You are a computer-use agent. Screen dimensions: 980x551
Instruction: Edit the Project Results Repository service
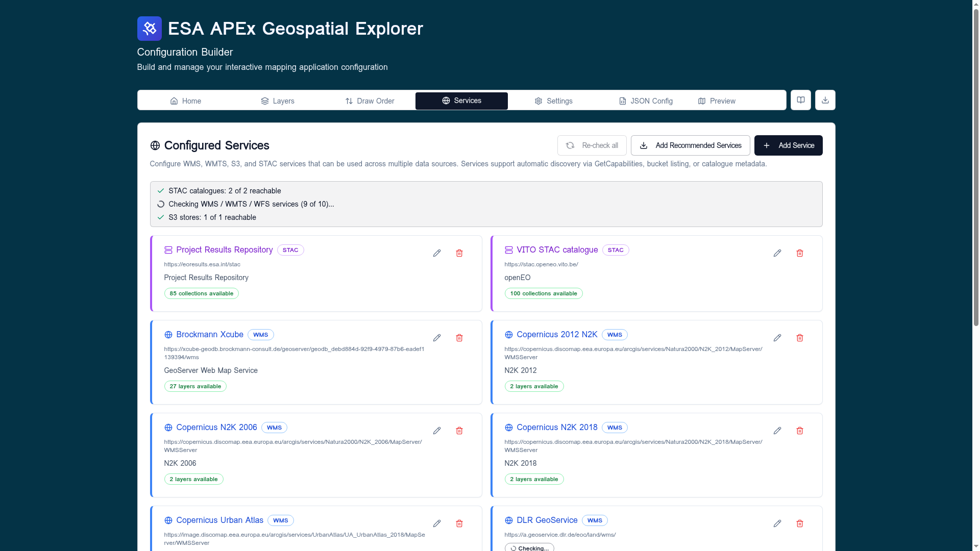437,254
